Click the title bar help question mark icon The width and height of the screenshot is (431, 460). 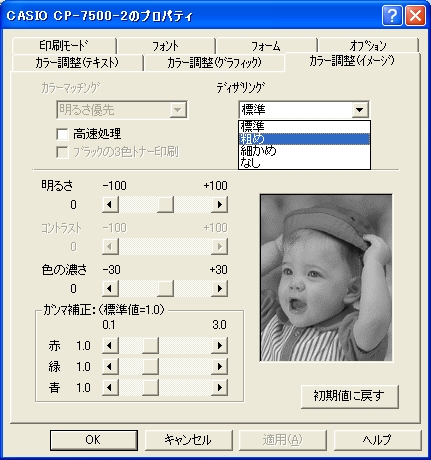(392, 16)
